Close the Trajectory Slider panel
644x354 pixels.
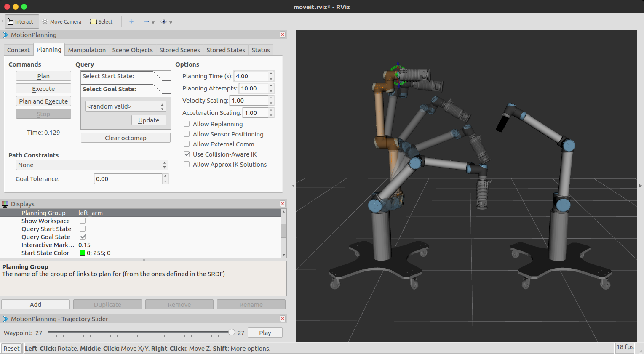tap(283, 319)
